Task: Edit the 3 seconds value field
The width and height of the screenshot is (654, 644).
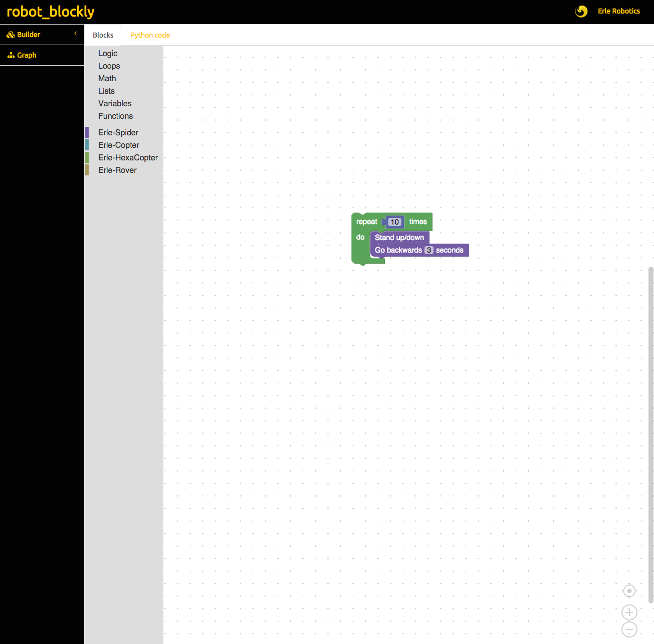Action: pyautogui.click(x=429, y=250)
